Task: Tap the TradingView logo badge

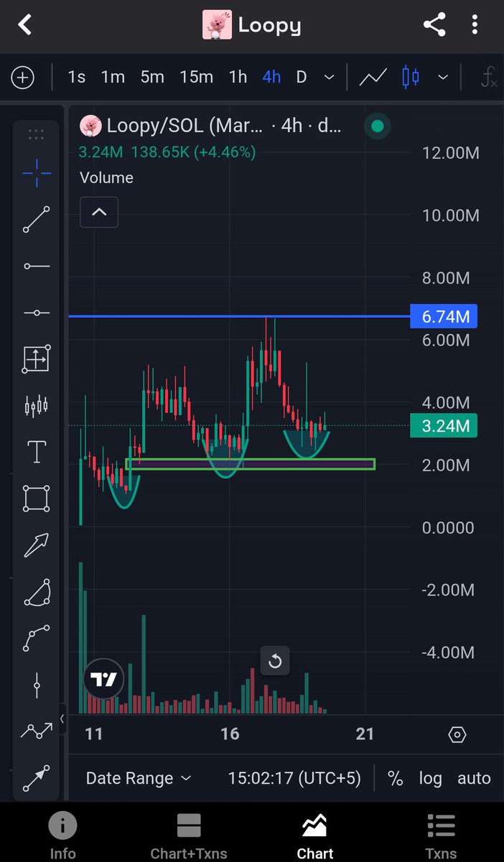Action: [104, 679]
